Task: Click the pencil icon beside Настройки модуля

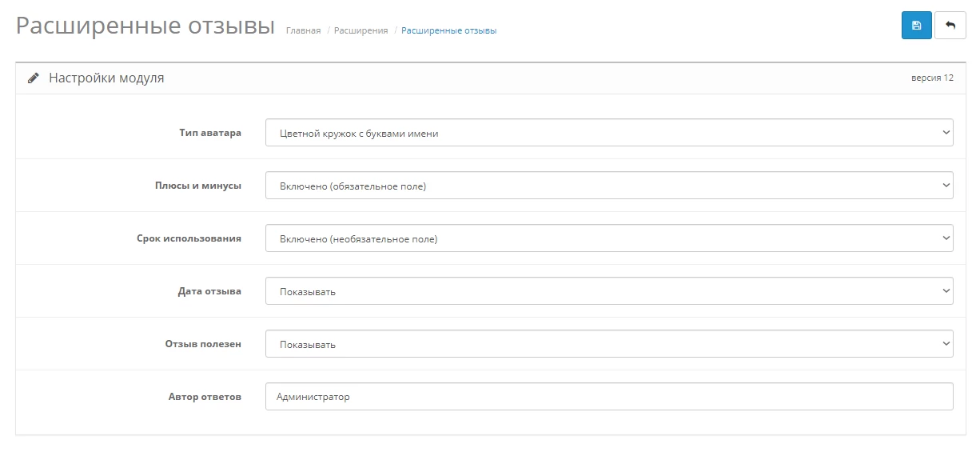Action: pos(33,78)
